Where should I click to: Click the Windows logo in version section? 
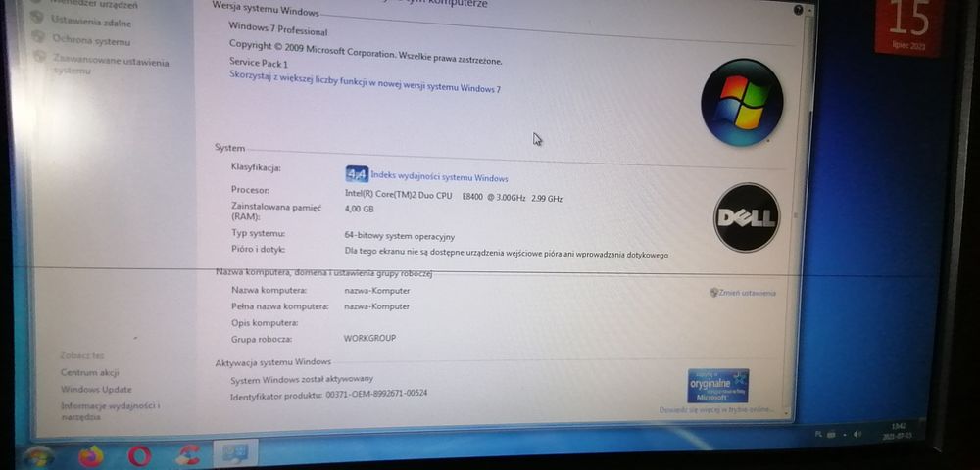pos(741,103)
